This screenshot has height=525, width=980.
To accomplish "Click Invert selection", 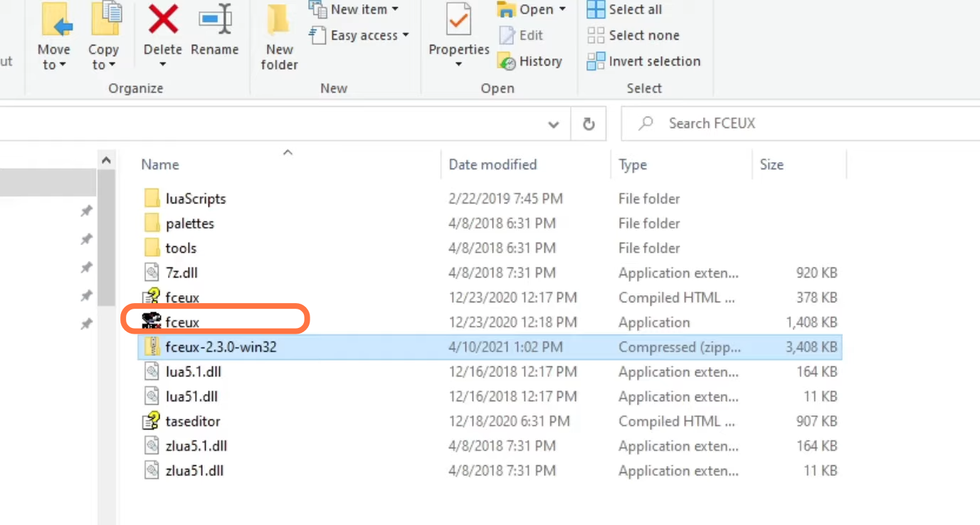I will click(643, 61).
